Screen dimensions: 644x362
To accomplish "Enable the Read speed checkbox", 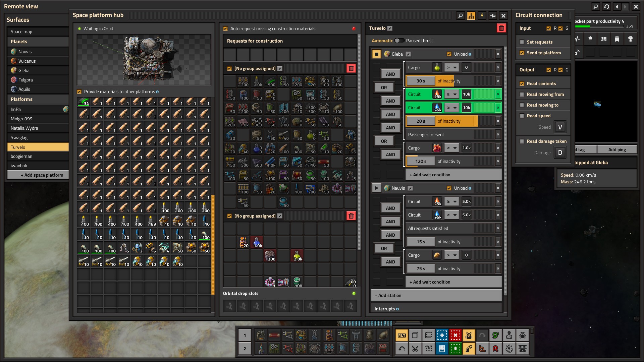I will [x=522, y=116].
